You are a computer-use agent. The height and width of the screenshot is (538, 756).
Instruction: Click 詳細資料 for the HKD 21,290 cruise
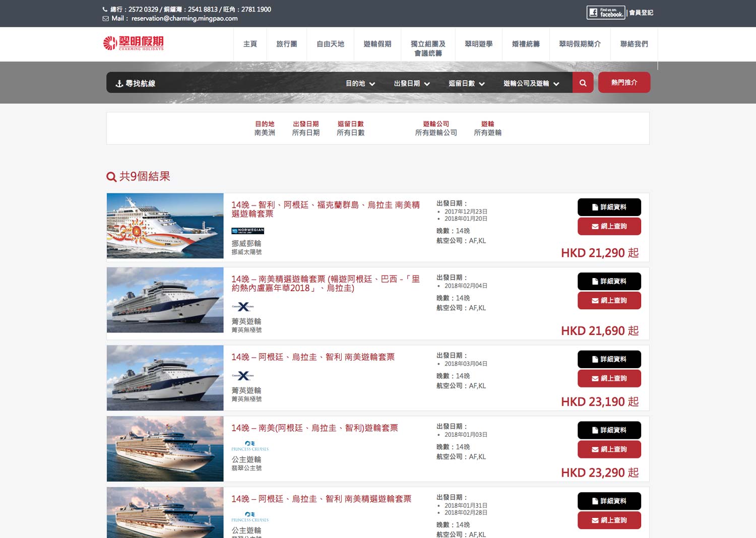(609, 207)
